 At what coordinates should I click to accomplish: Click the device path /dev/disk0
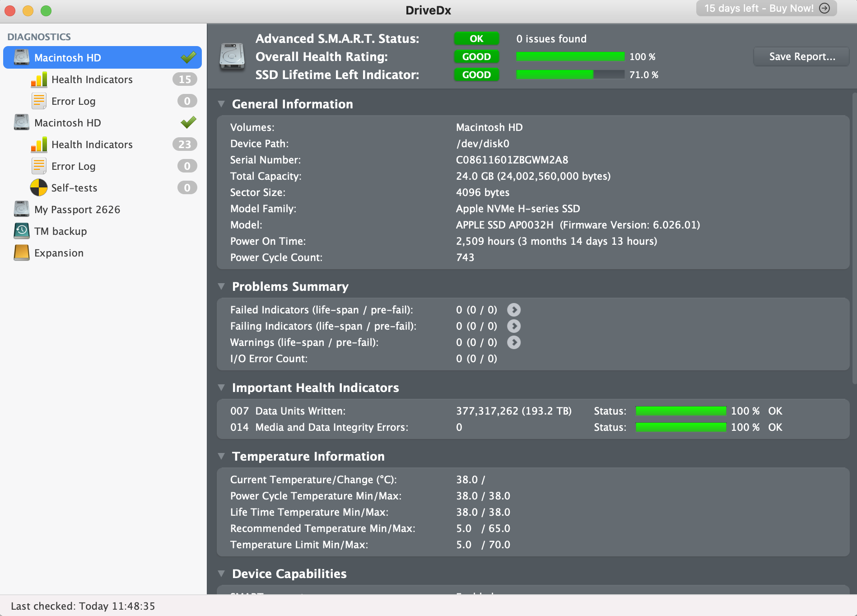click(x=483, y=144)
